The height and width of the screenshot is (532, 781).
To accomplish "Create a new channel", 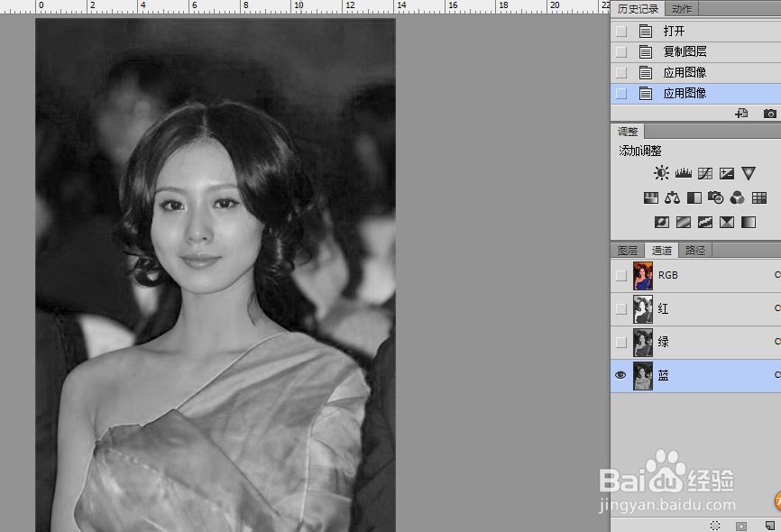I will pos(770,526).
